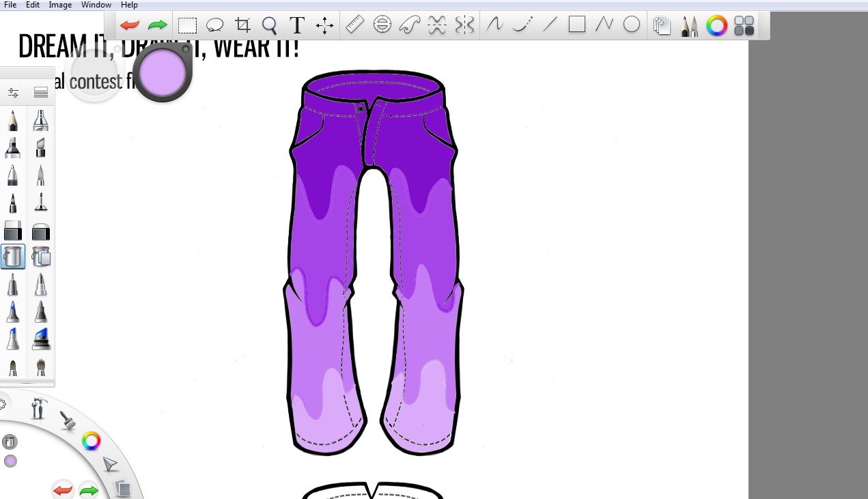Screen dimensions: 868x499
Task: Toggle the Ellipse guide
Action: pyautogui.click(x=382, y=26)
